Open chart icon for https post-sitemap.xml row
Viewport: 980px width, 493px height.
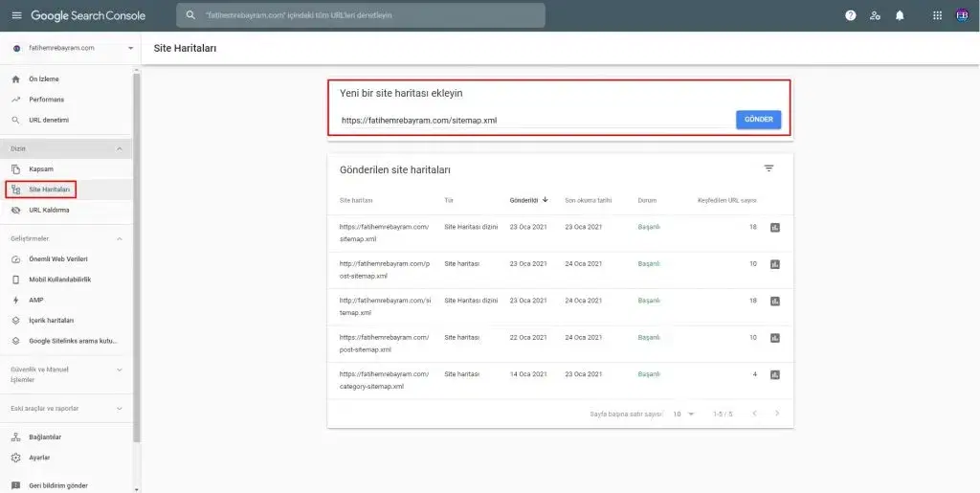coord(775,338)
